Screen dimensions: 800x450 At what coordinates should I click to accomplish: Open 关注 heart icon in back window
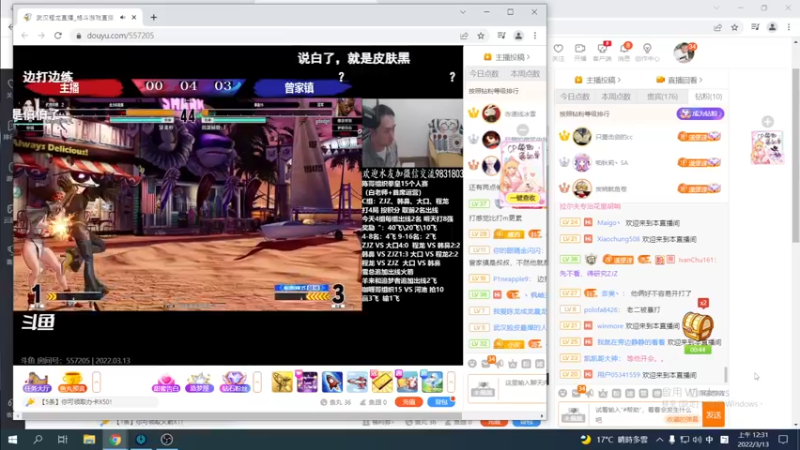pos(558,52)
